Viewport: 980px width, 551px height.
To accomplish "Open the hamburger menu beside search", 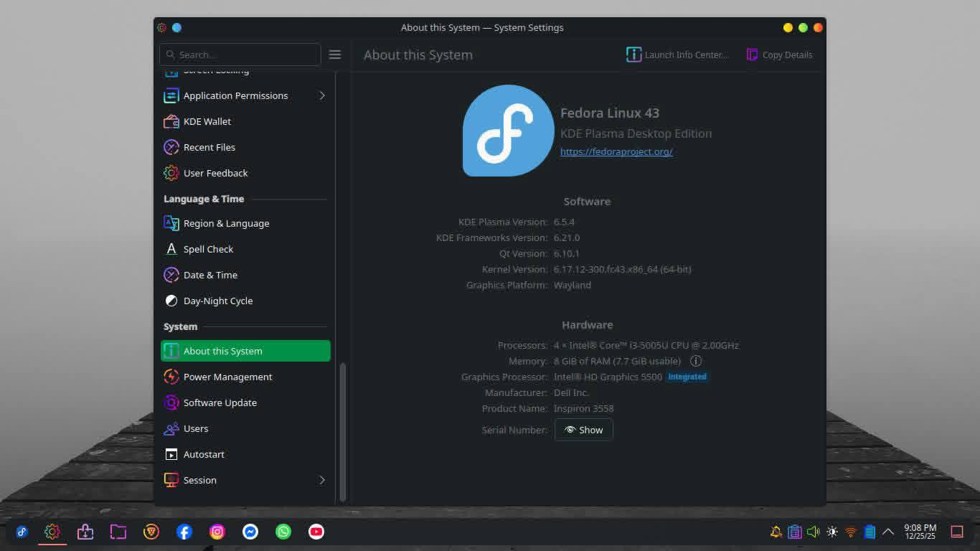I will tap(335, 55).
